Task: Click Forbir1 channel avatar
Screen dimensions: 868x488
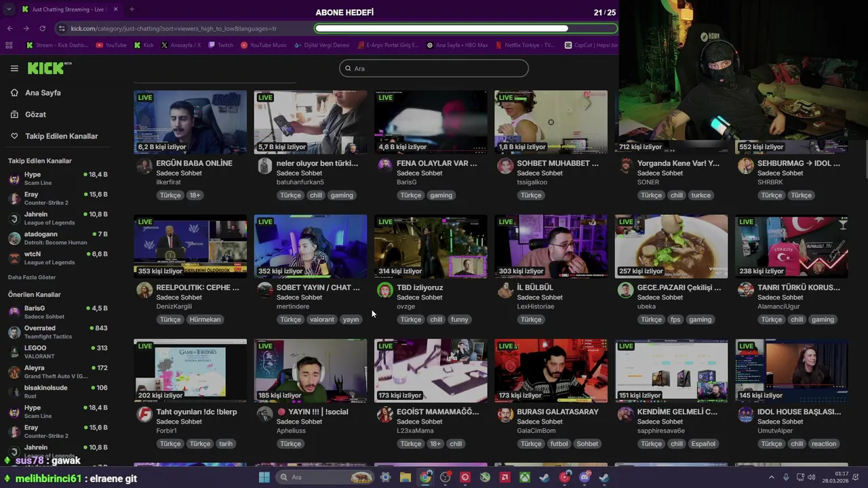Action: click(144, 414)
